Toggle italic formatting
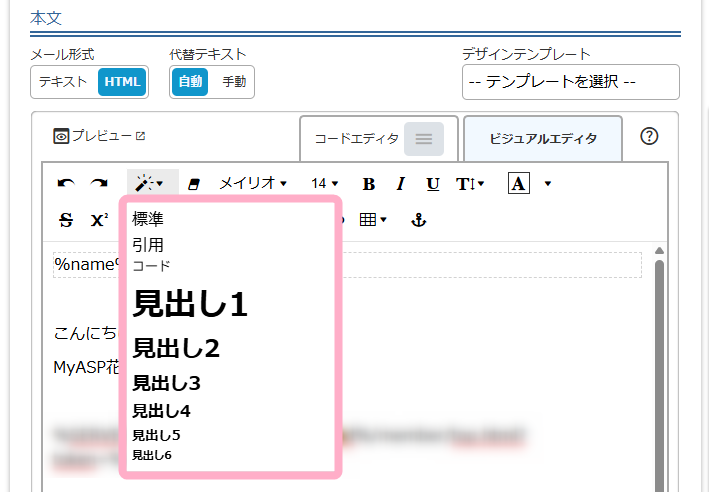This screenshot has width=709, height=492. tap(400, 184)
